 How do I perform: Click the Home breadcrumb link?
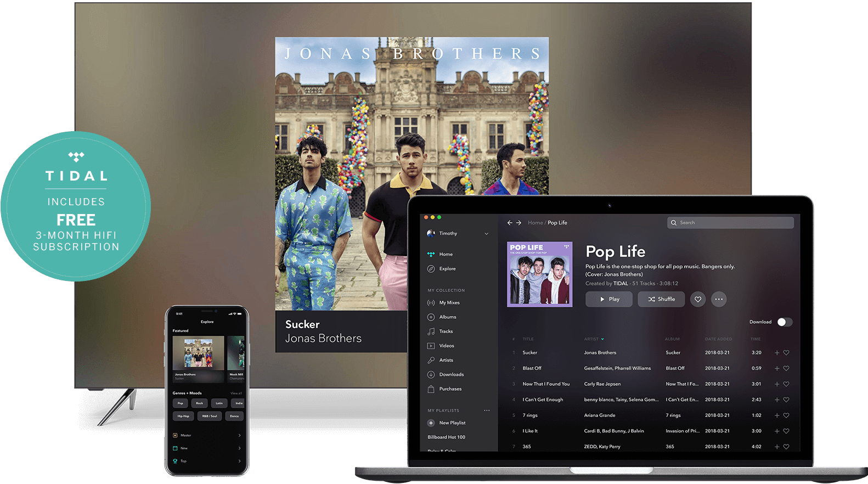click(535, 223)
